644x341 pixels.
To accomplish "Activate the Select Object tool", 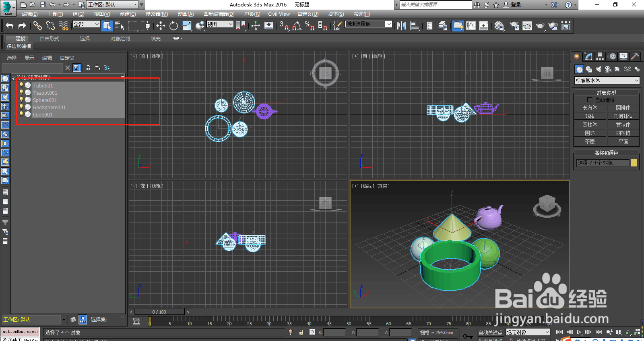I will 107,26.
